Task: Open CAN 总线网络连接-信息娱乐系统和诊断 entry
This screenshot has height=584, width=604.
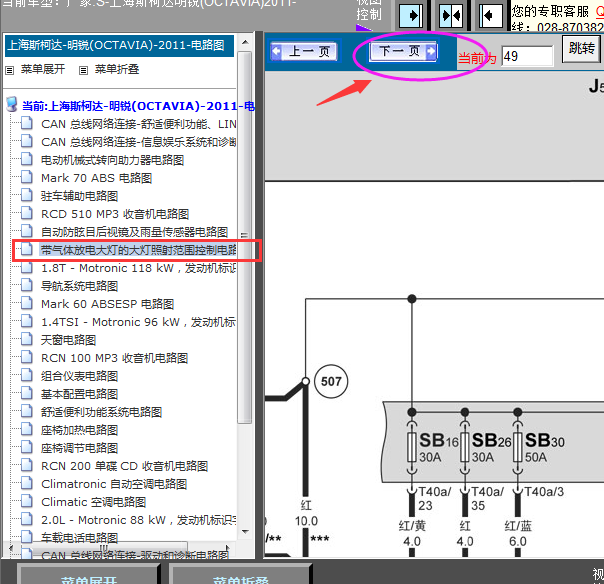Action: coord(139,142)
